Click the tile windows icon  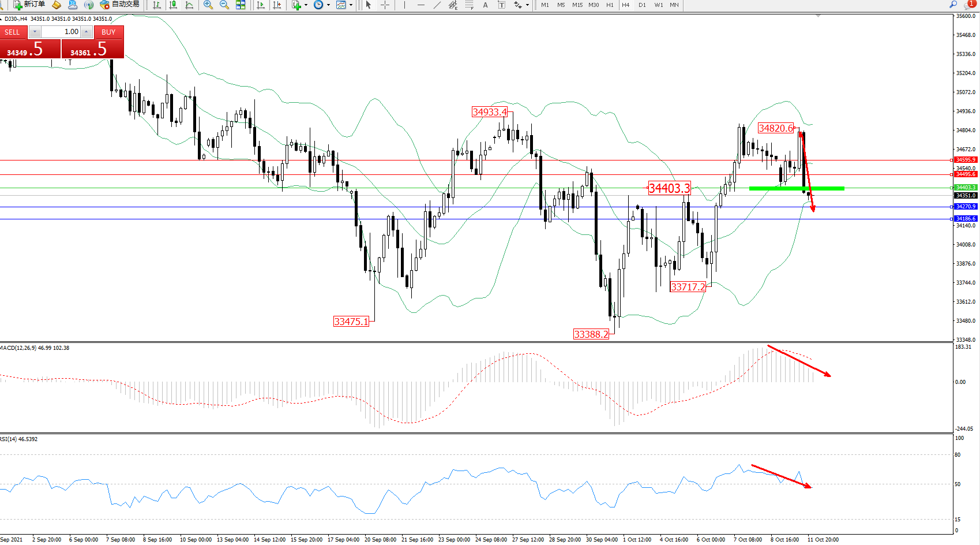pos(241,5)
